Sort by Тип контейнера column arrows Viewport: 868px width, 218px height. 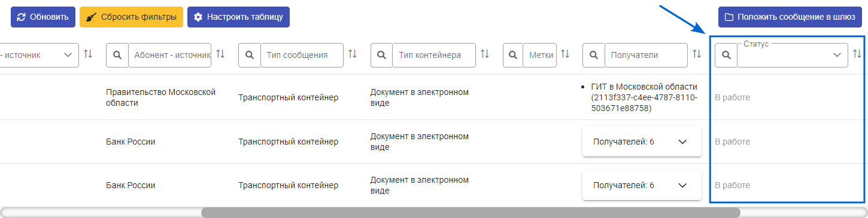[485, 54]
